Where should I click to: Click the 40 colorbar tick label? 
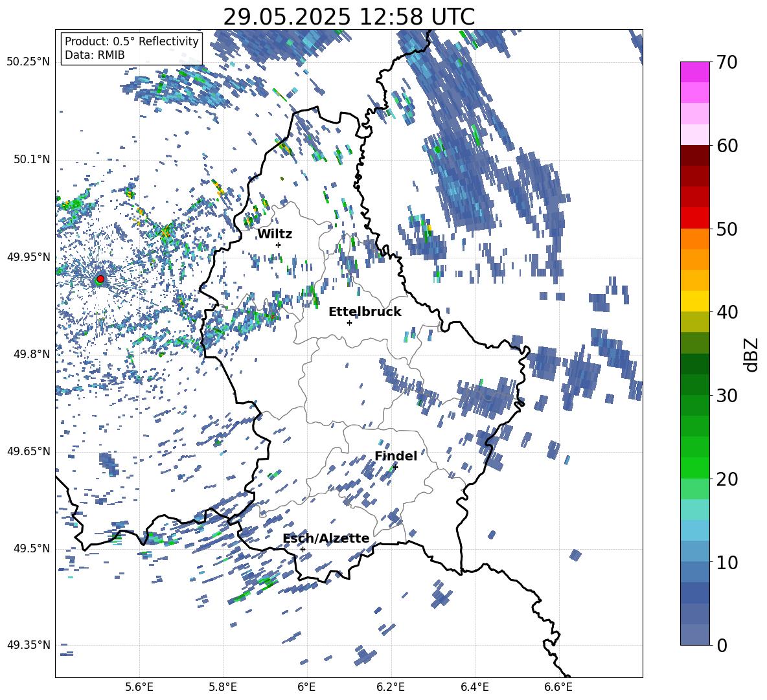click(727, 312)
